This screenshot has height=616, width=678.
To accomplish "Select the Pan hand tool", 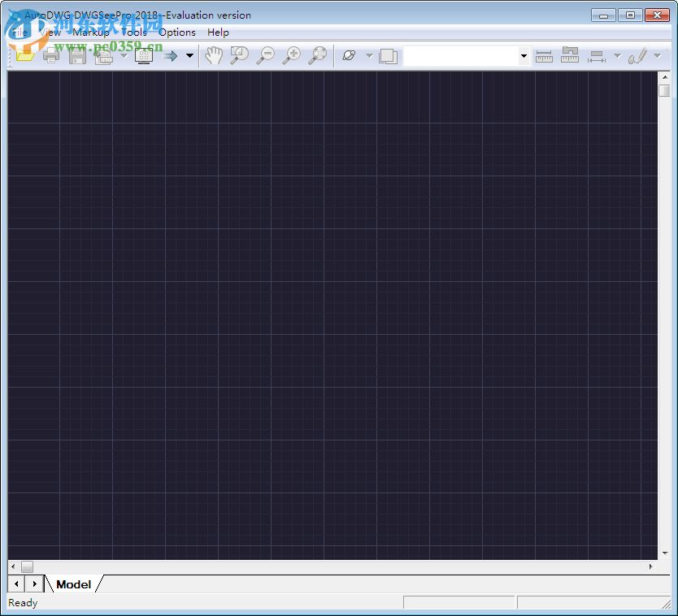I will point(214,56).
